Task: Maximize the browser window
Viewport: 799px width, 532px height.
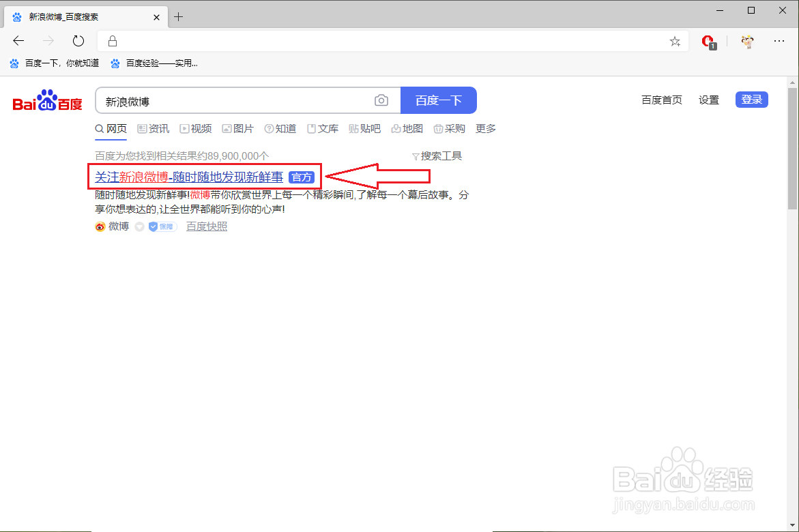Action: coord(751,10)
